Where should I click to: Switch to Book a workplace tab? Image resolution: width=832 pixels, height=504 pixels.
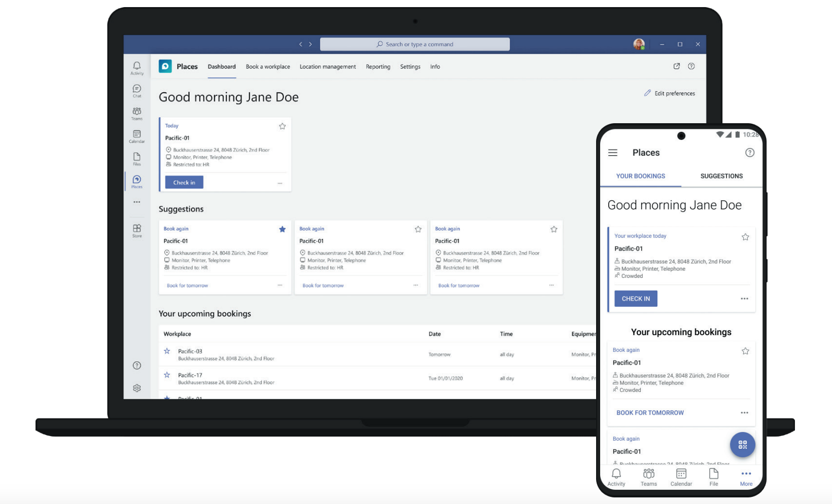coord(268,66)
